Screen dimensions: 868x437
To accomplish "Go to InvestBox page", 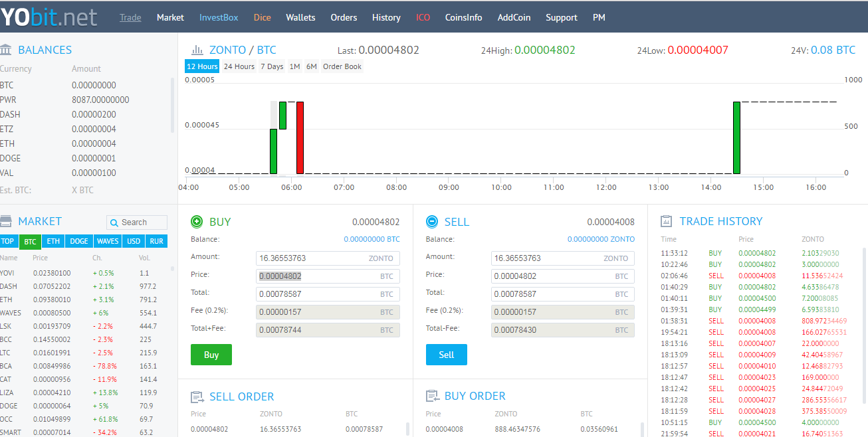I will (219, 17).
